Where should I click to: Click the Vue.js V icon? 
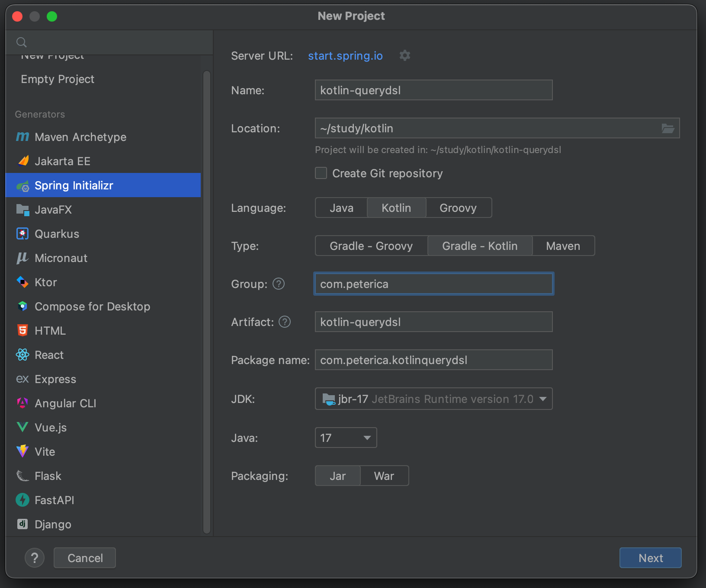pyautogui.click(x=22, y=428)
